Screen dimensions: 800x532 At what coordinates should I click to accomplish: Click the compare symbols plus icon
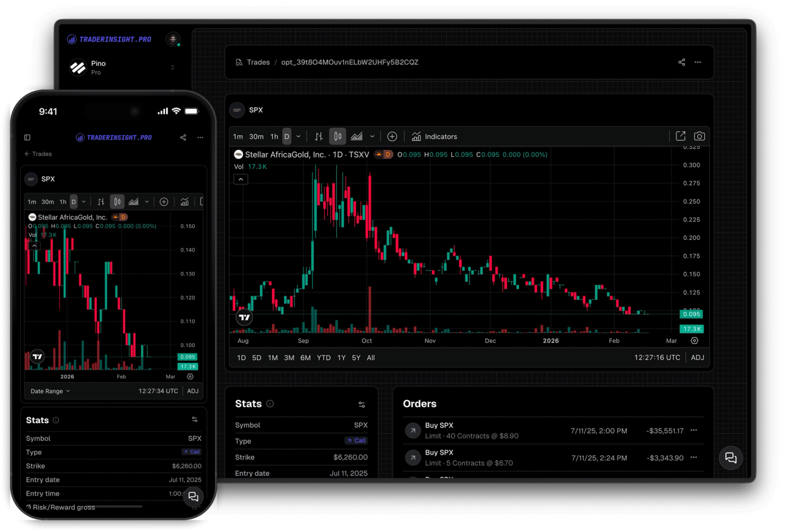click(392, 136)
